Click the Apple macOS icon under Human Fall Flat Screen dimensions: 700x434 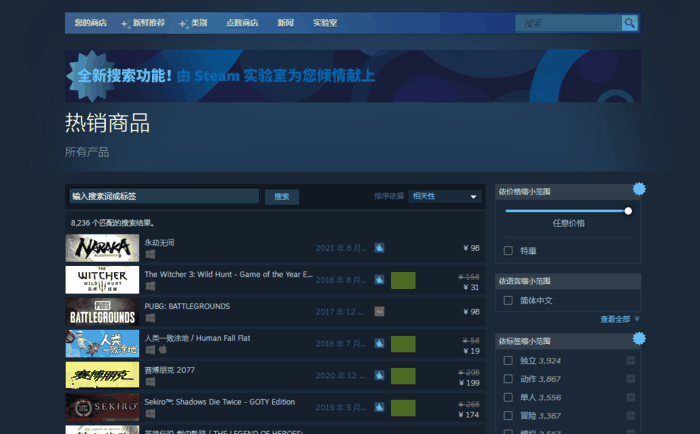pos(162,349)
